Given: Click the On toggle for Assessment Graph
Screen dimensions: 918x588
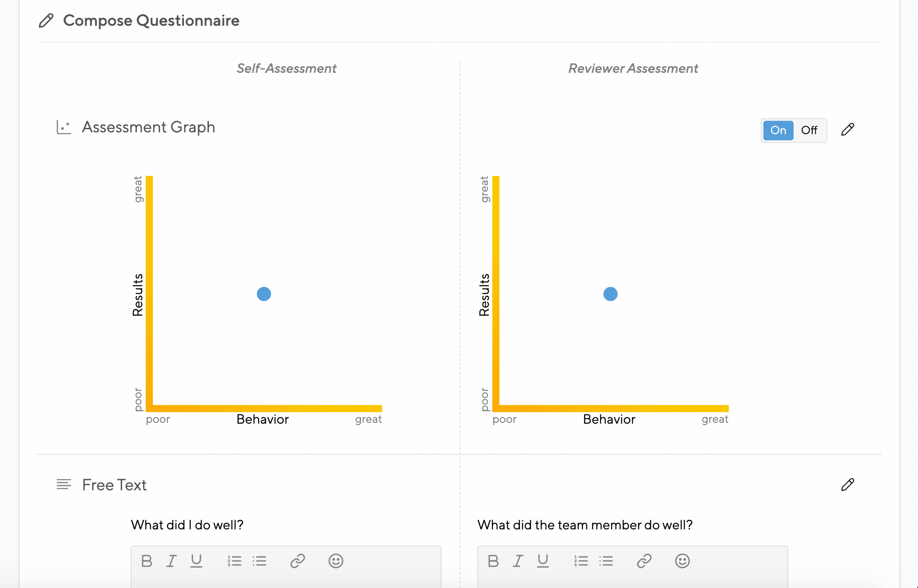Looking at the screenshot, I should pyautogui.click(x=778, y=130).
